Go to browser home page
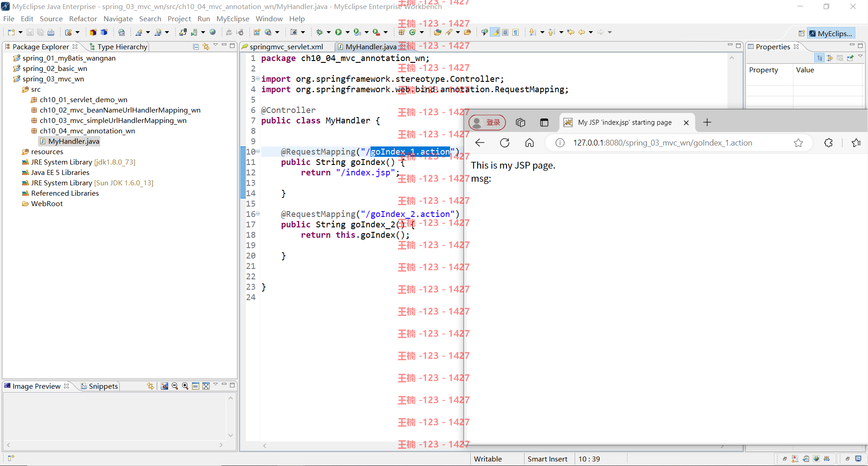The height and width of the screenshot is (466, 868). coord(530,143)
